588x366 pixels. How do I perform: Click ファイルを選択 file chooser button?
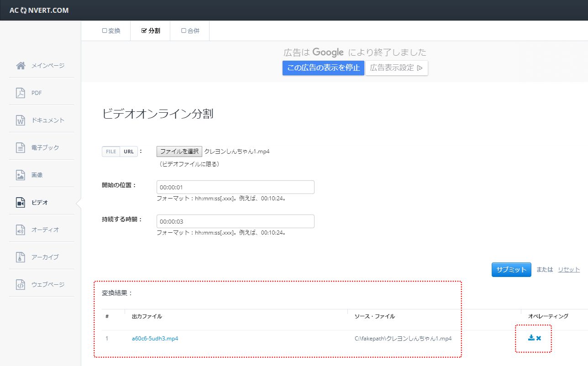[x=179, y=152]
